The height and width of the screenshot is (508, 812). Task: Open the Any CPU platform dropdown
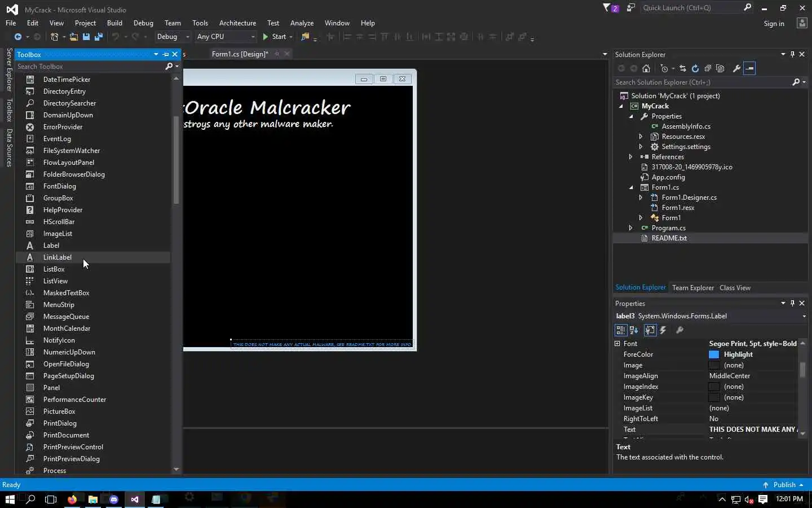click(226, 37)
